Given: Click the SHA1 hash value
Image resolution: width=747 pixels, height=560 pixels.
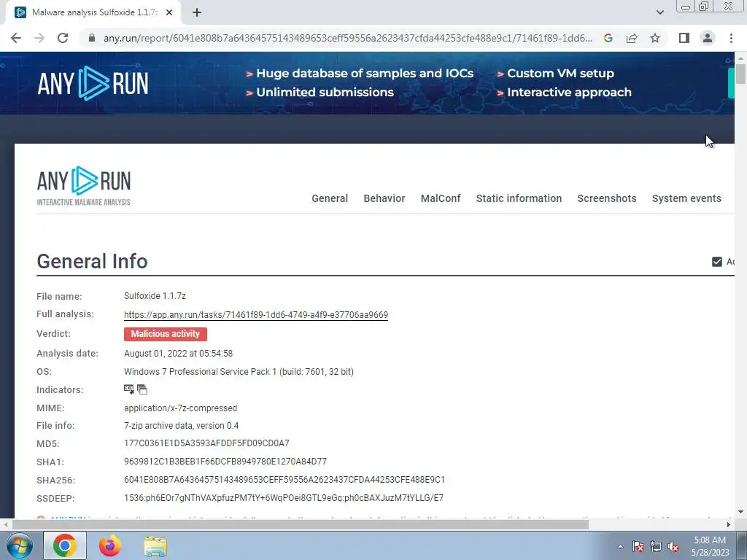Looking at the screenshot, I should point(225,462).
